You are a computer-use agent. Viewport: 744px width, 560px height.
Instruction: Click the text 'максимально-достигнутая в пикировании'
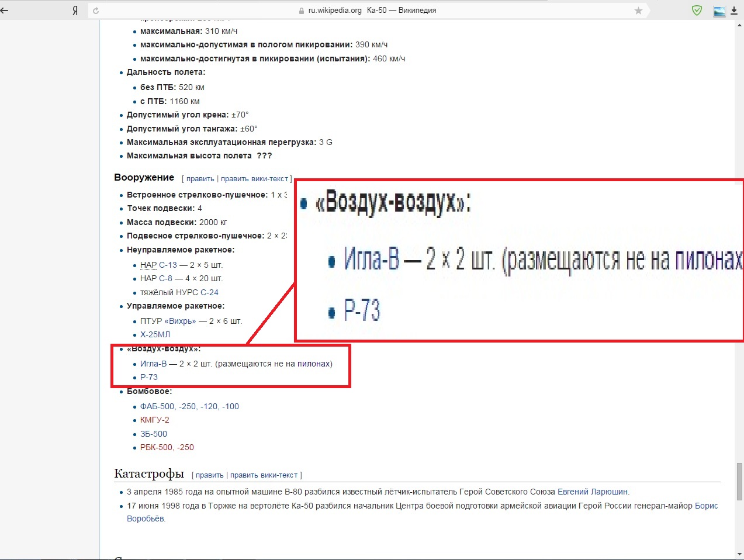click(x=226, y=58)
